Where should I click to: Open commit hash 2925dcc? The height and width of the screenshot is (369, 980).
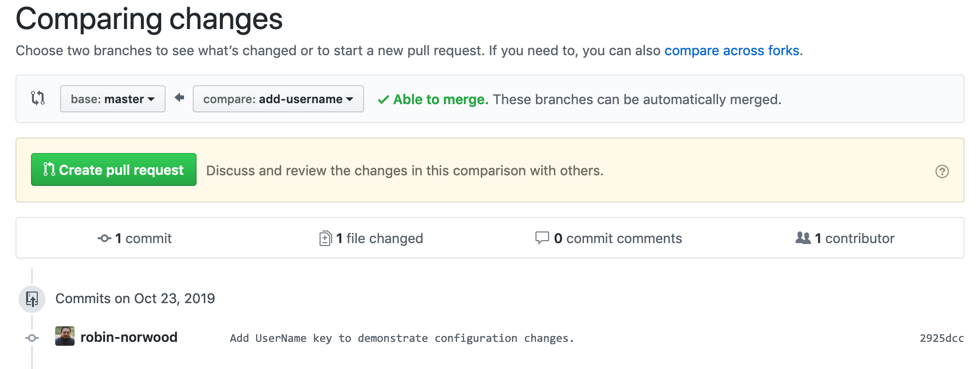coord(941,338)
